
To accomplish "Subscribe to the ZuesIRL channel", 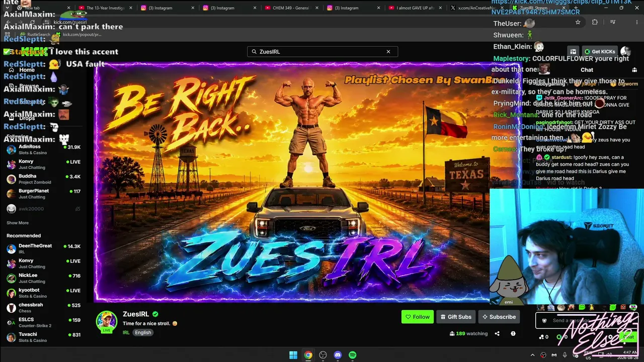I will point(499,317).
